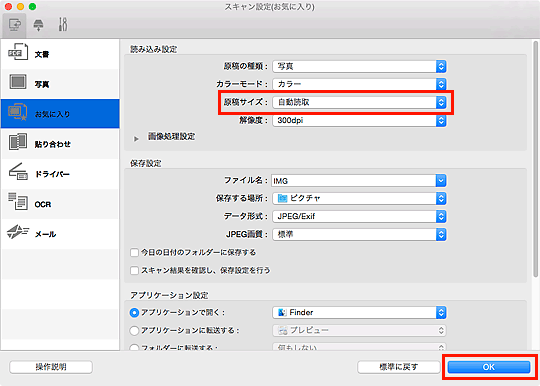Click the OK button

pyautogui.click(x=489, y=367)
